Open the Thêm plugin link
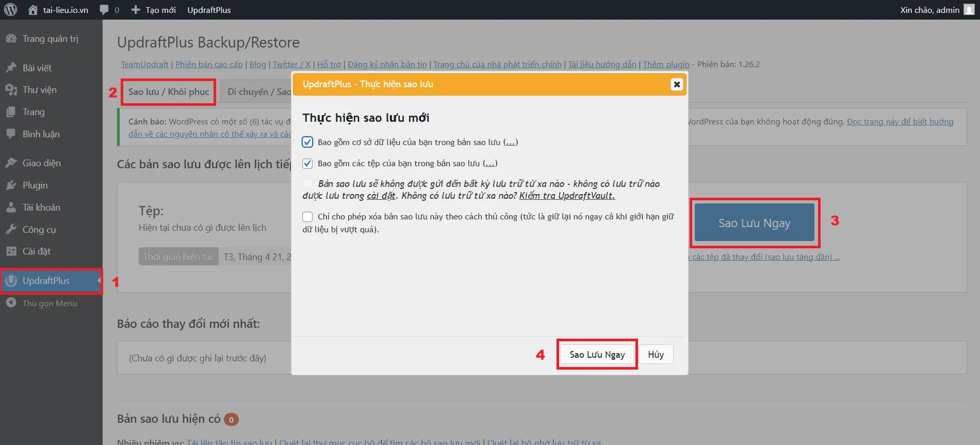980x445 pixels. tap(666, 65)
